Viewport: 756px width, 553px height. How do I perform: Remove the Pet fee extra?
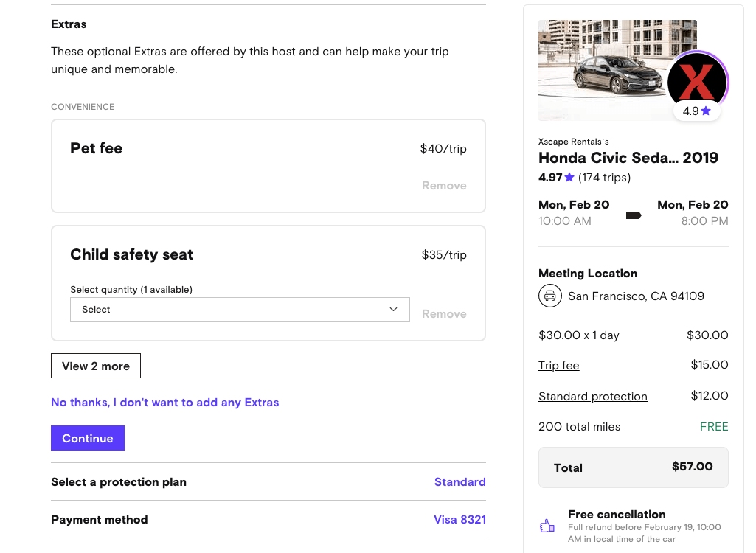[x=444, y=186]
